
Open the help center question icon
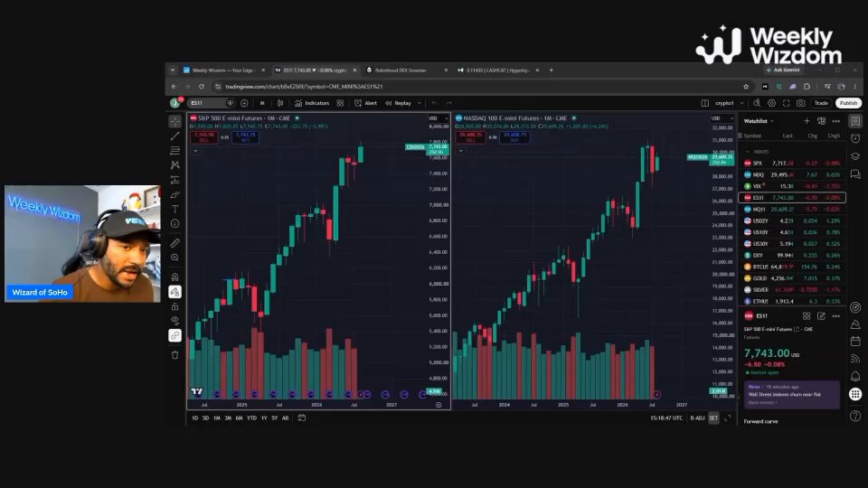(x=855, y=416)
